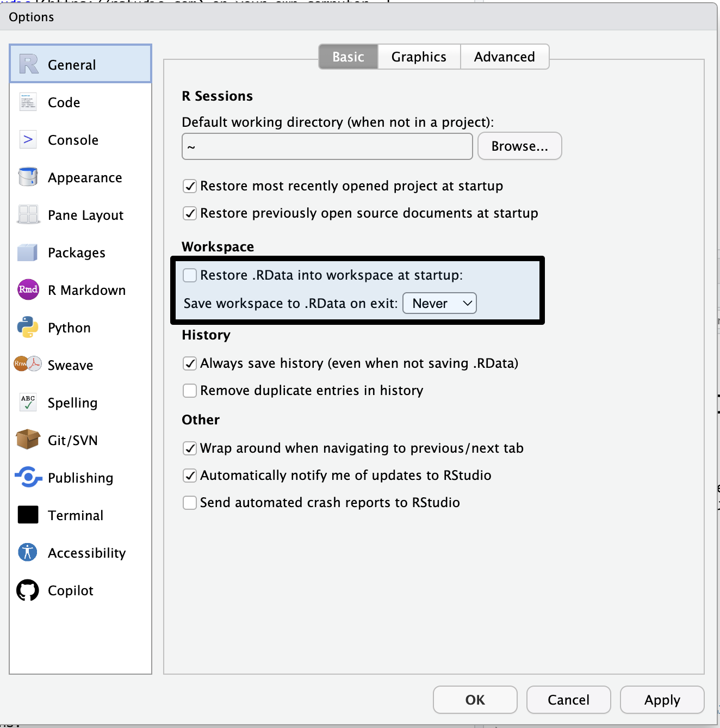Uncheck Always save history option
This screenshot has width=720, height=728.
(189, 363)
